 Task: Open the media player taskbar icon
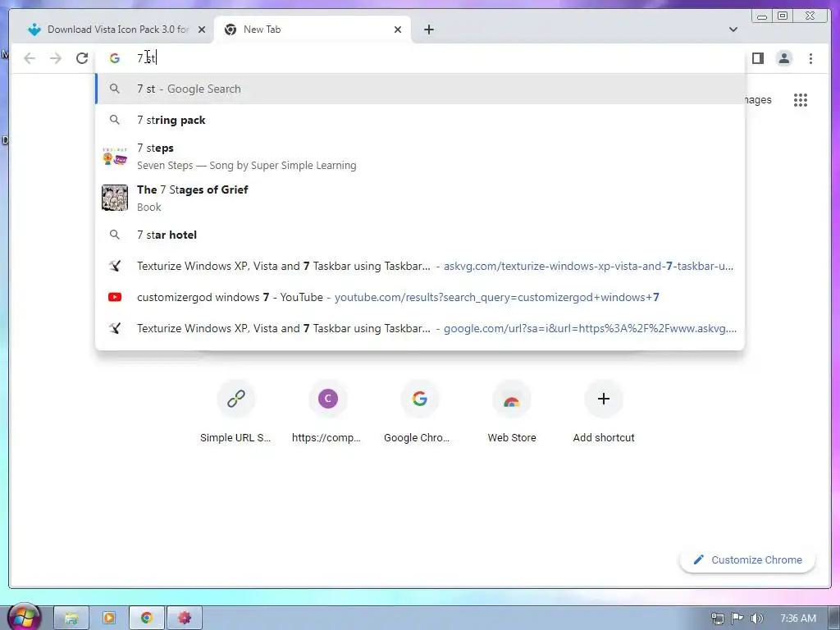[109, 619]
